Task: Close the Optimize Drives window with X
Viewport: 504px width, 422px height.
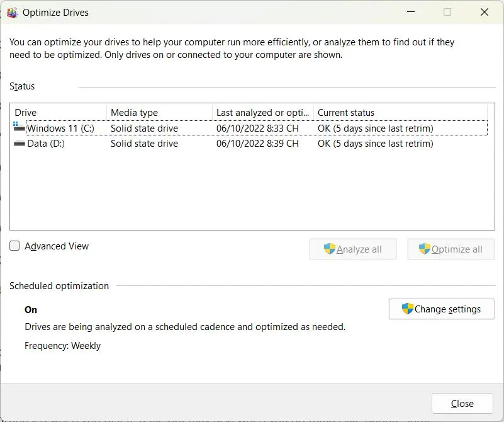Action: (484, 12)
